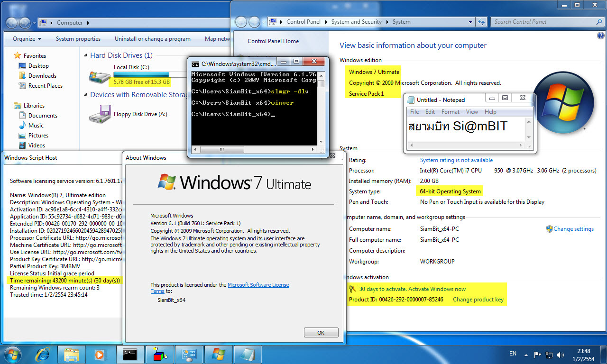
Task: Open Notepad File menu
Action: [x=414, y=112]
